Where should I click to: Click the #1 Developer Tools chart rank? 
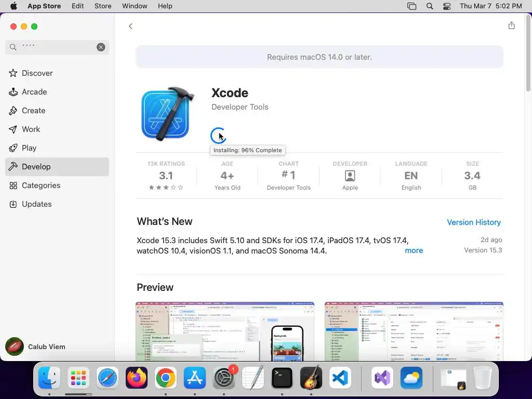pos(288,176)
